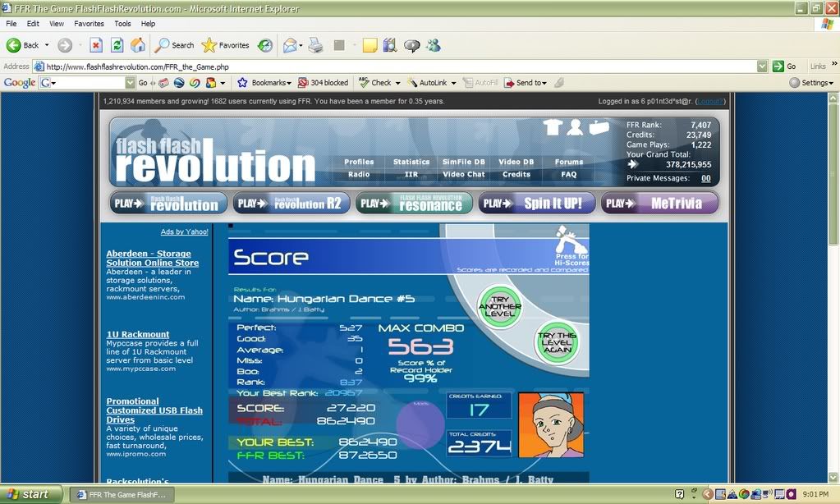This screenshot has width=840, height=504.
Task: Click the Statistics navigation link
Action: pyautogui.click(x=411, y=162)
